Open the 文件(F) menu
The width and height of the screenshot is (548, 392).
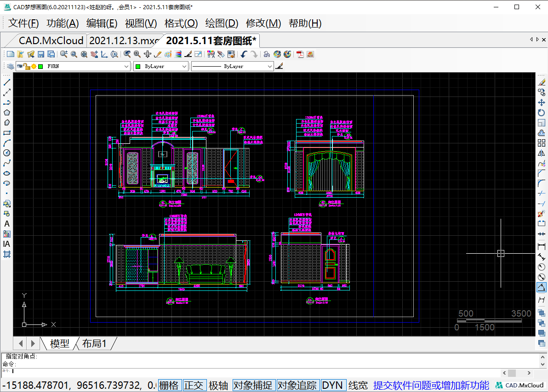(x=23, y=23)
